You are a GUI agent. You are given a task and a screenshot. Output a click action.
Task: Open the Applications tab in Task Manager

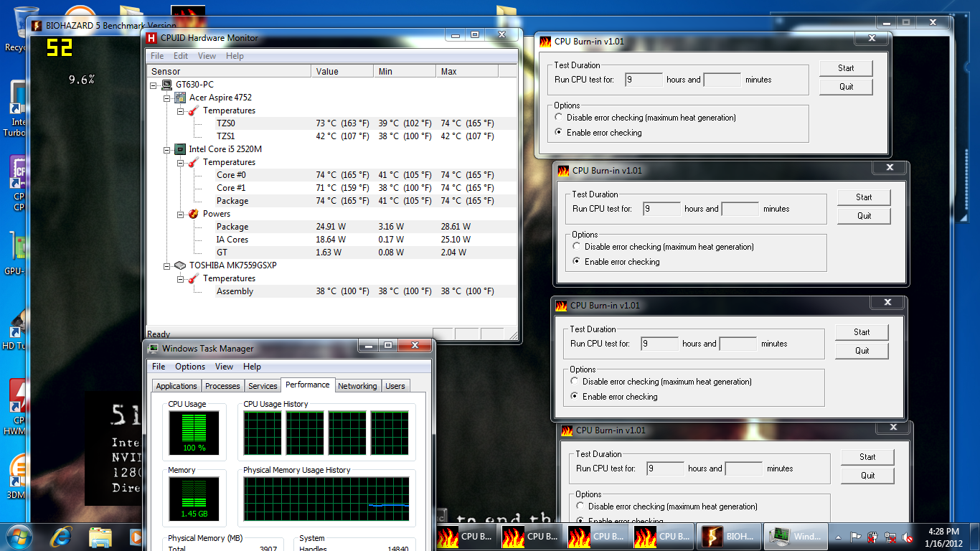click(176, 386)
